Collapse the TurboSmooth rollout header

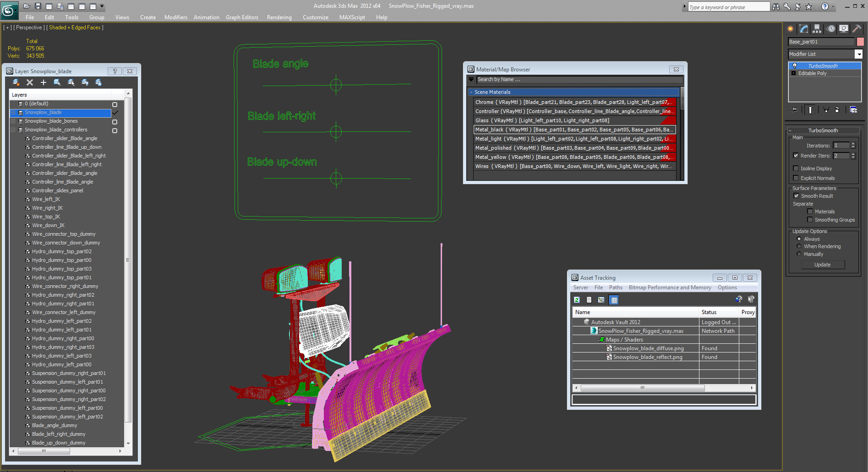tap(823, 130)
